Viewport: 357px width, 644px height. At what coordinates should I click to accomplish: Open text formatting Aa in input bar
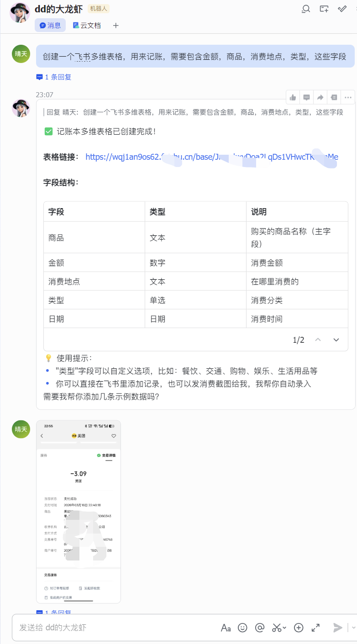(x=226, y=628)
